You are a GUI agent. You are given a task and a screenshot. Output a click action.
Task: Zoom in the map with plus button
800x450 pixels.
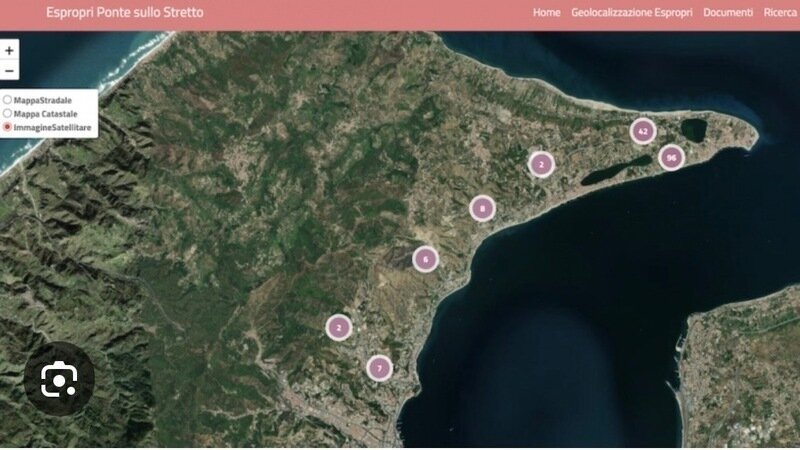point(9,50)
